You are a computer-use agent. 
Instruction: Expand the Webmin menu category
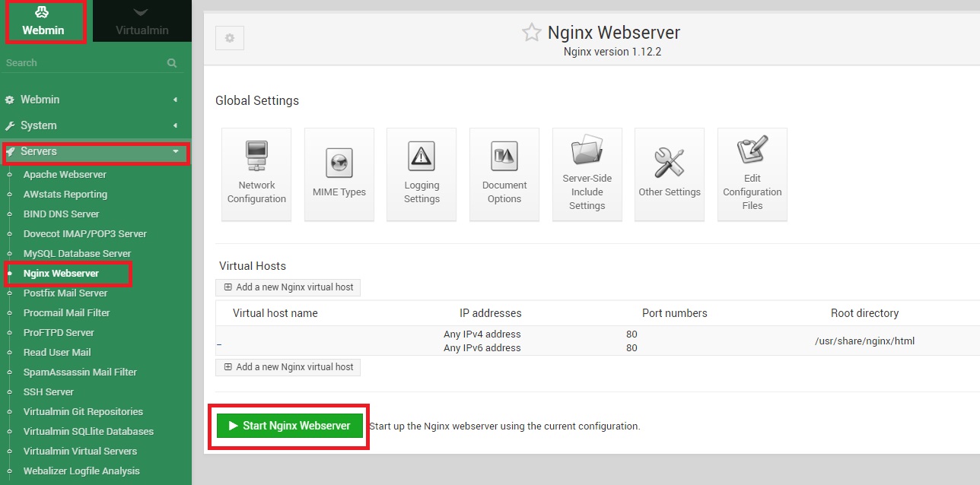pos(96,100)
